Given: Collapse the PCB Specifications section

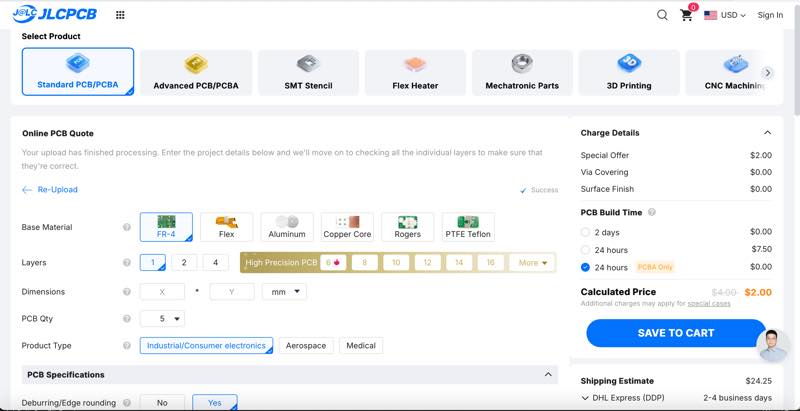Looking at the screenshot, I should (548, 375).
